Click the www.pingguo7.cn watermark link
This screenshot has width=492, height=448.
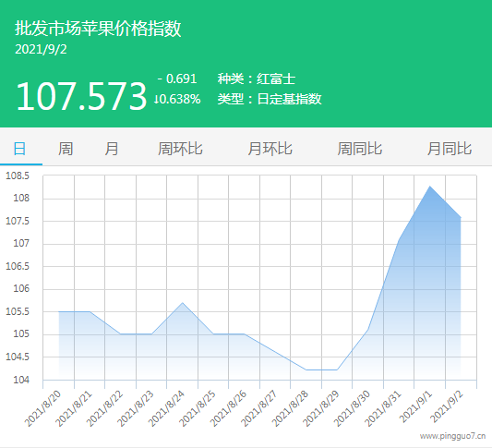pyautogui.click(x=453, y=436)
